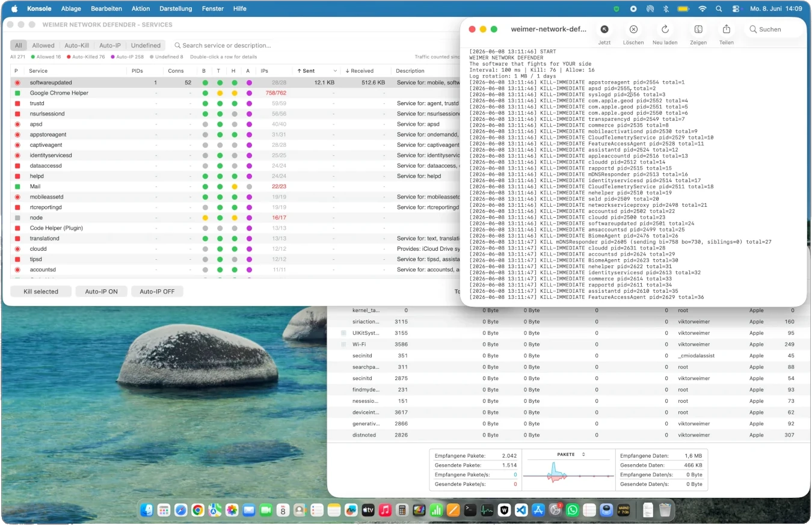The height and width of the screenshot is (525, 812).
Task: Click the gray policy square for node
Action: coord(17,218)
